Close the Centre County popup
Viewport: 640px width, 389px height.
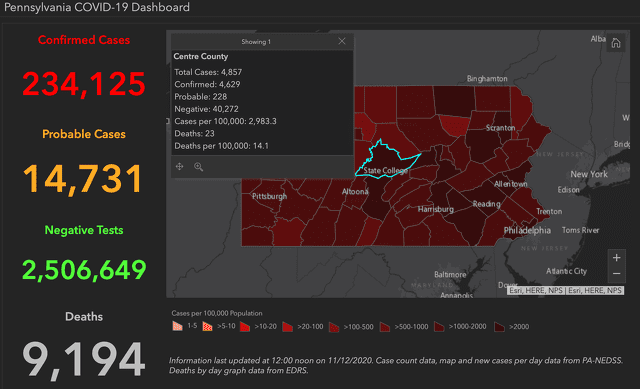click(x=342, y=41)
